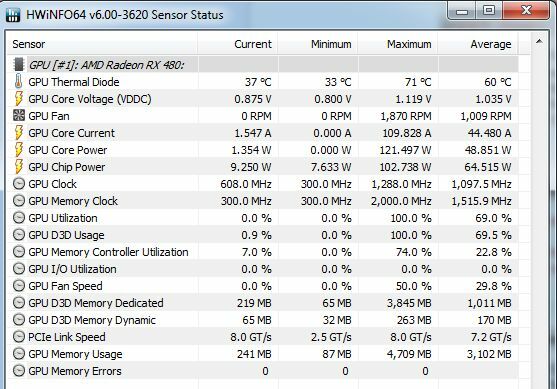Click the clock icon beside GPU Clock

18,184
